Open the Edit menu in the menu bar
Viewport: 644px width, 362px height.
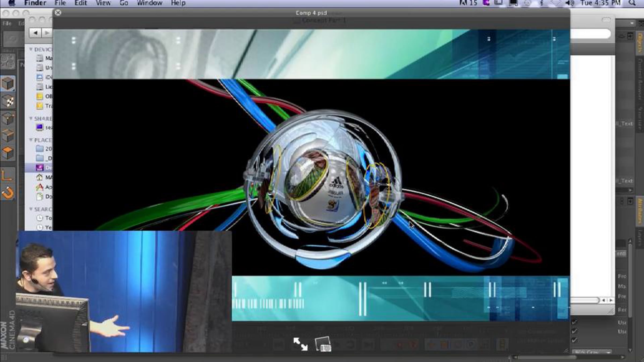tap(80, 3)
